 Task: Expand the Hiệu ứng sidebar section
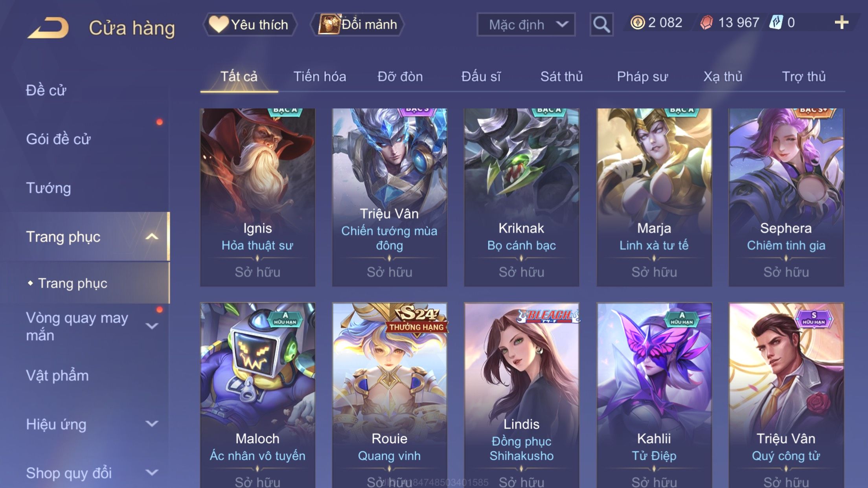(152, 424)
